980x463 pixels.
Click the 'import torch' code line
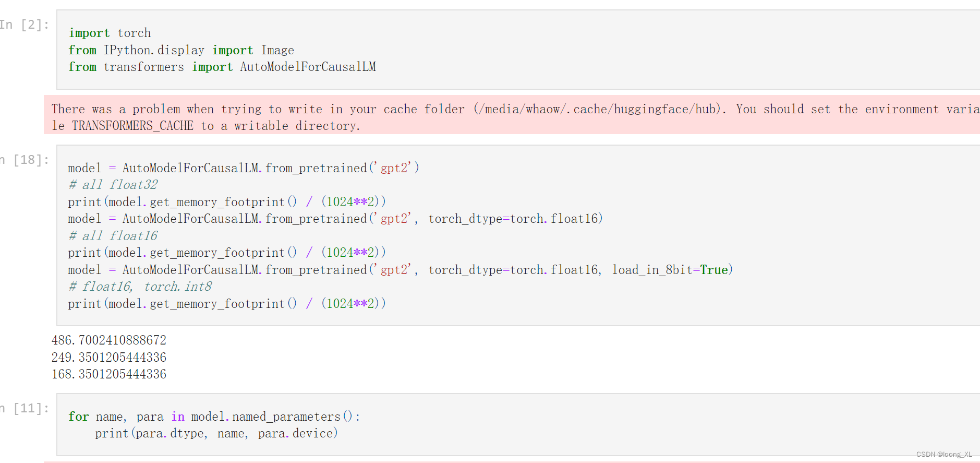coord(110,33)
